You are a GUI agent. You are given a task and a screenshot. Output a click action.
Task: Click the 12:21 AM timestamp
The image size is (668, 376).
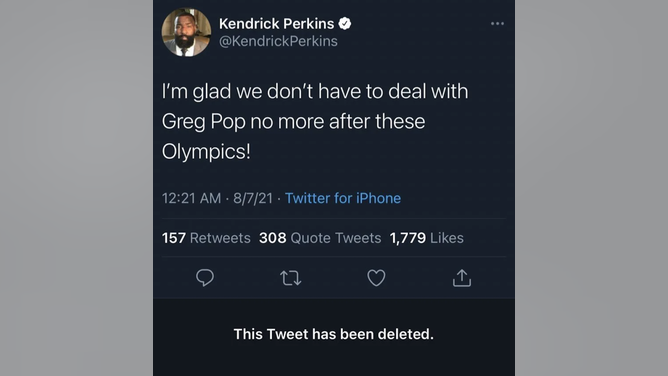click(191, 198)
